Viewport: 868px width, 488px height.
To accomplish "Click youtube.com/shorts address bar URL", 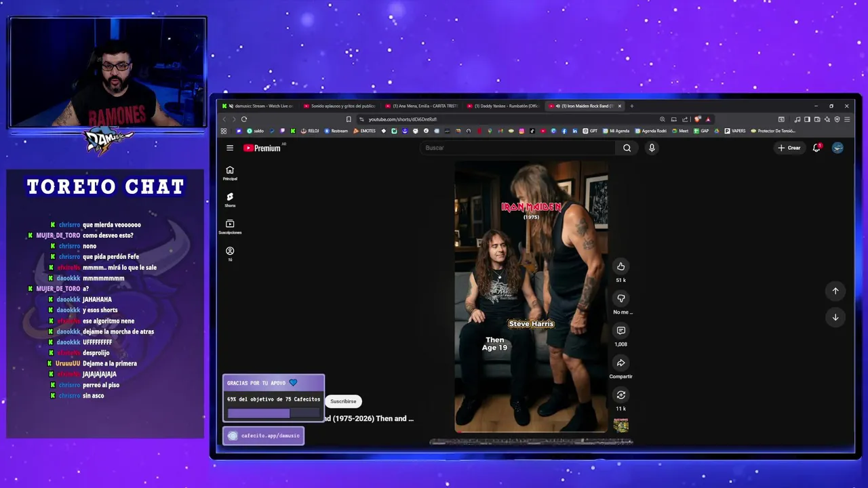I will 403,119.
